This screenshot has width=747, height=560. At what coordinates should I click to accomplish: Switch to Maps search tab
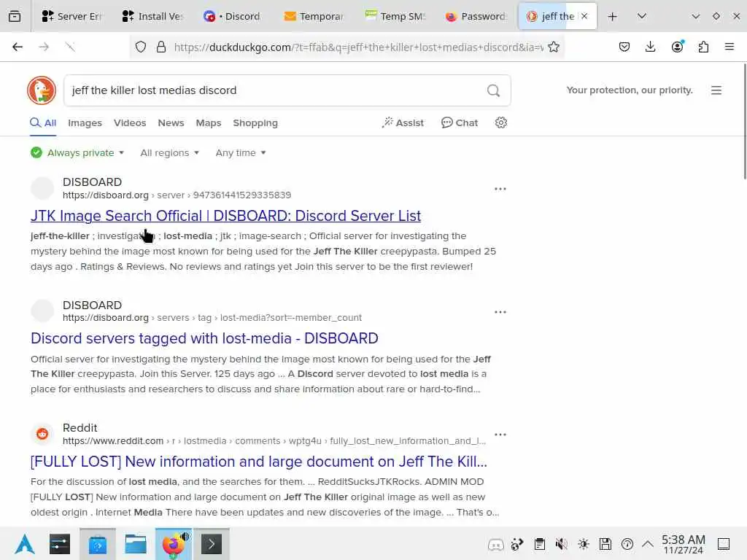coord(208,122)
